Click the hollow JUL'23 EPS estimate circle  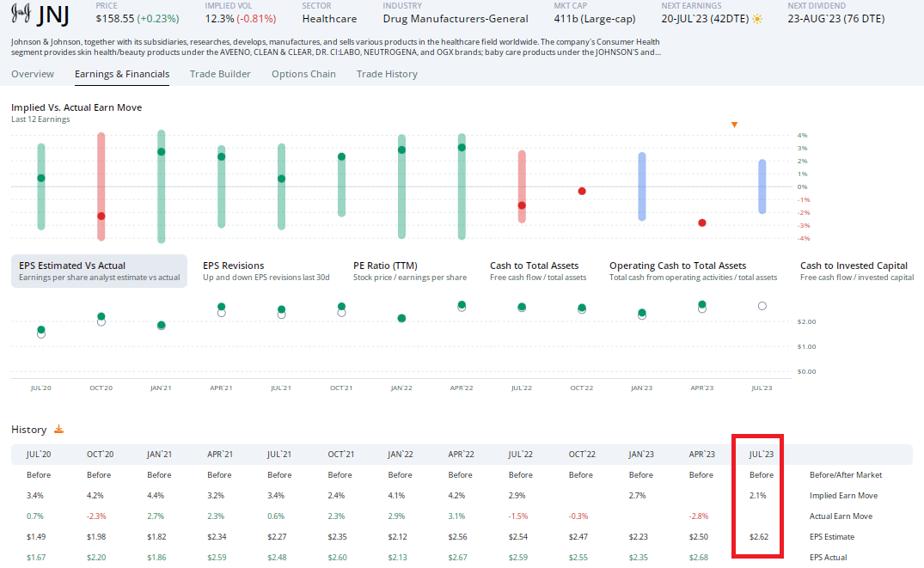point(762,306)
